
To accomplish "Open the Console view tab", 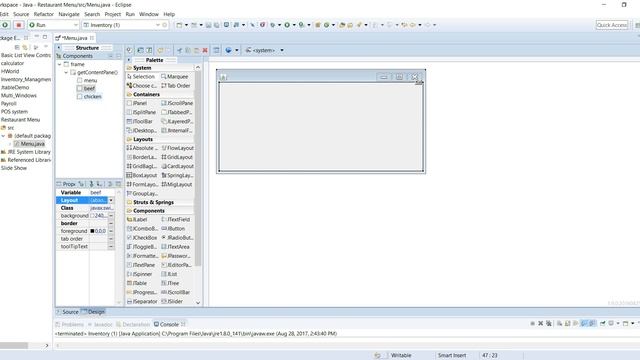I will [x=169, y=324].
